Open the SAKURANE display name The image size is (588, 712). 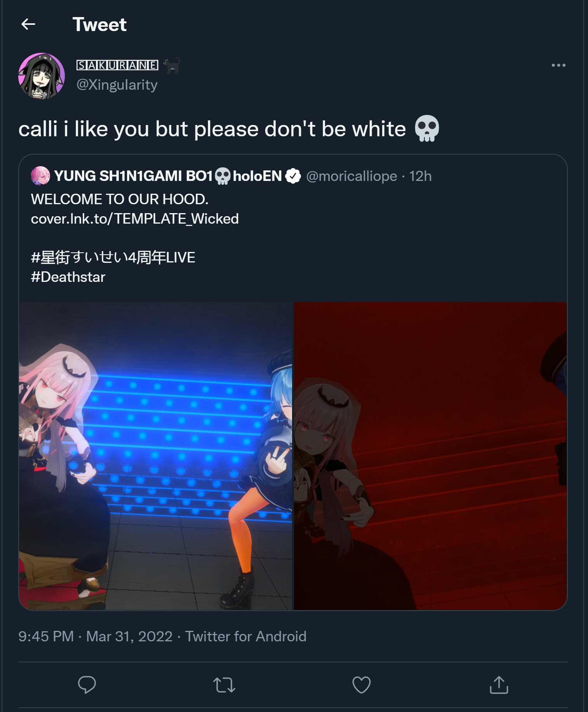pos(117,65)
